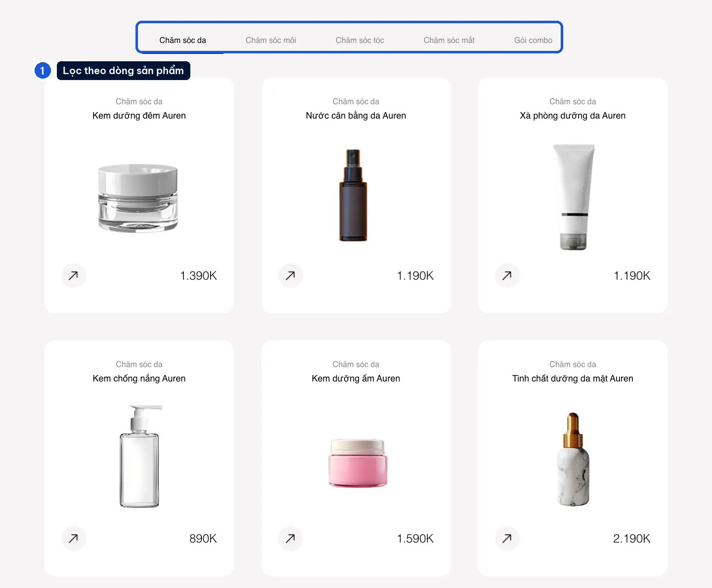Image resolution: width=712 pixels, height=588 pixels.
Task: Open arrow icon on Xà phòng dưỡng da Auren card
Action: click(x=507, y=276)
